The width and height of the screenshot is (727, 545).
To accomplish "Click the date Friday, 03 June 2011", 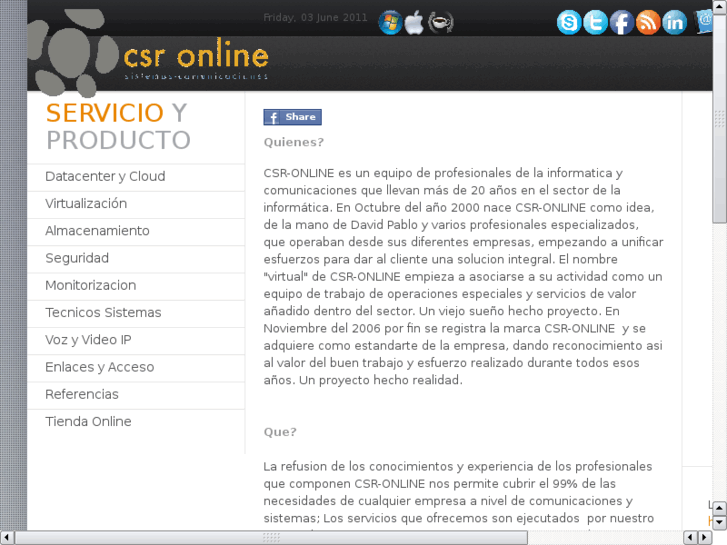I will 315,18.
